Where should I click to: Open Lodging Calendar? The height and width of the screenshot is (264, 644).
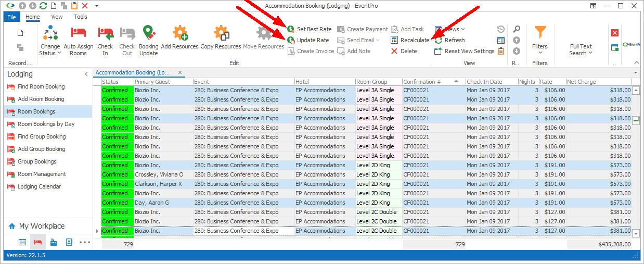point(48,186)
